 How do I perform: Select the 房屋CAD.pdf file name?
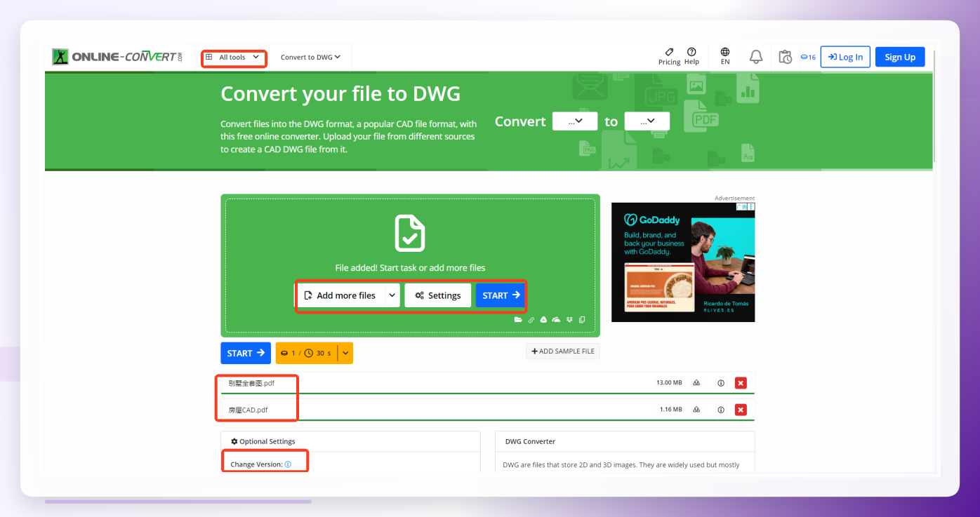[x=248, y=410]
